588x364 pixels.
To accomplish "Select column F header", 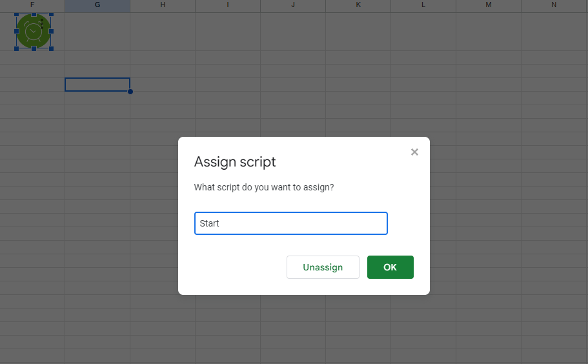I will (x=32, y=5).
